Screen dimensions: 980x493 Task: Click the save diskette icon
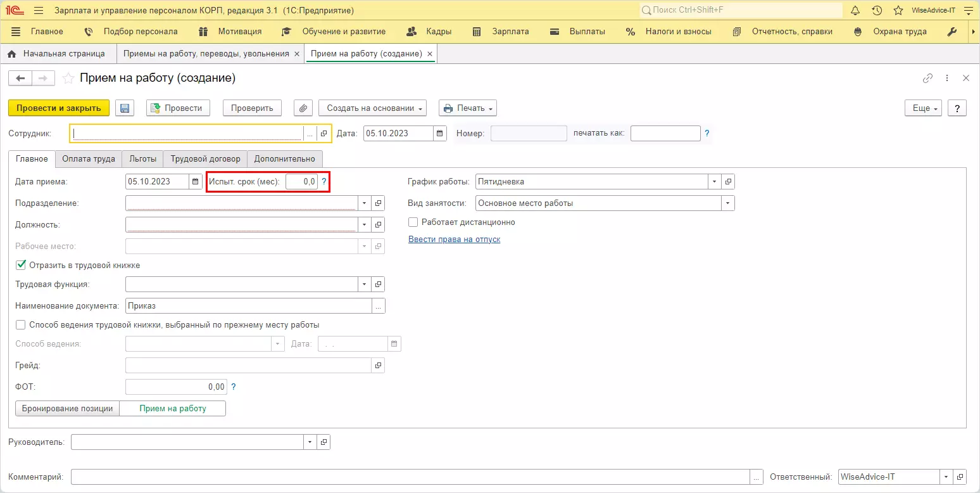tap(125, 108)
